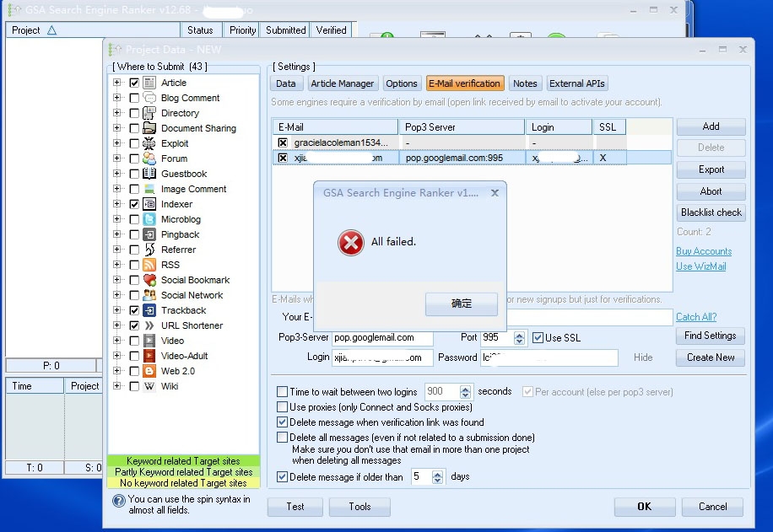773x532 pixels.
Task: Toggle the Use SSL checkbox
Action: (538, 337)
